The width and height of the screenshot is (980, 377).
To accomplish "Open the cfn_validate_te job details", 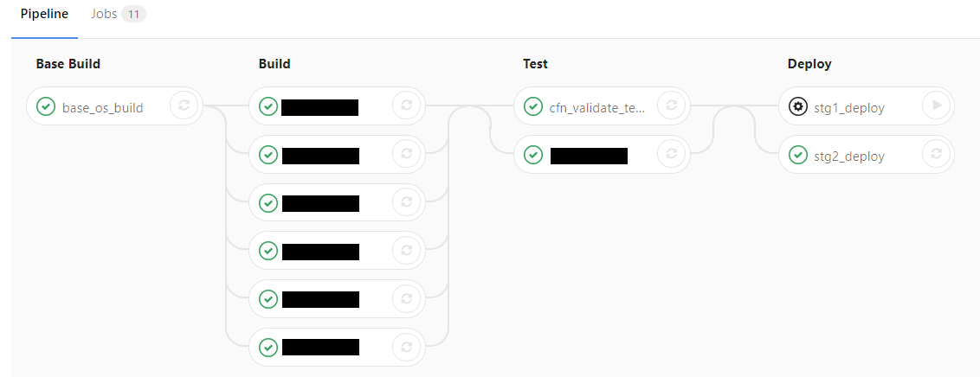I will (x=597, y=108).
